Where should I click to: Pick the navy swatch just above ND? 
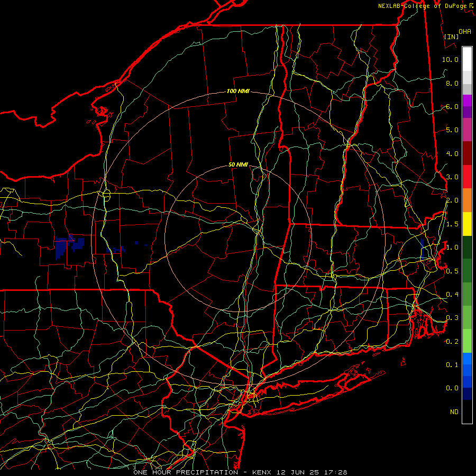click(x=467, y=393)
